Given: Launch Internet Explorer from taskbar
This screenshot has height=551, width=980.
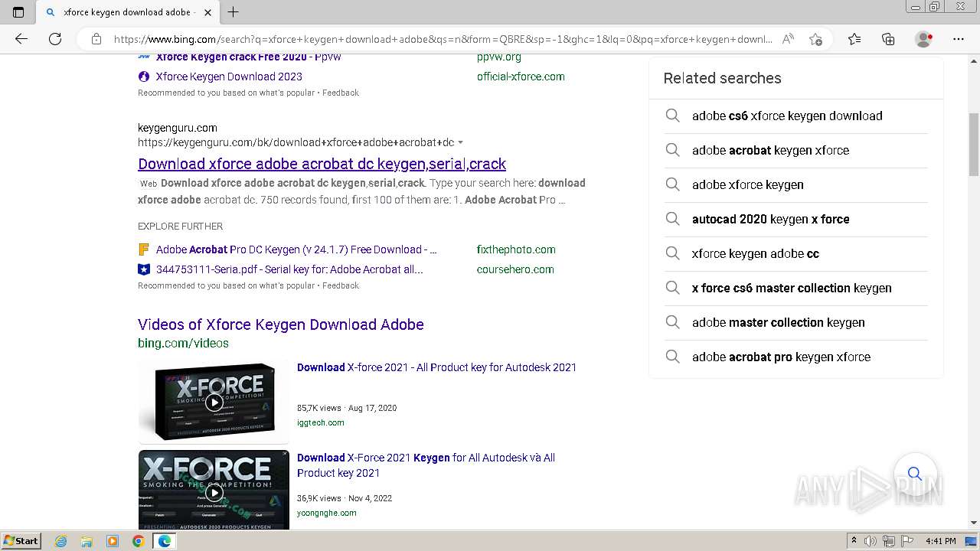Looking at the screenshot, I should tap(61, 541).
